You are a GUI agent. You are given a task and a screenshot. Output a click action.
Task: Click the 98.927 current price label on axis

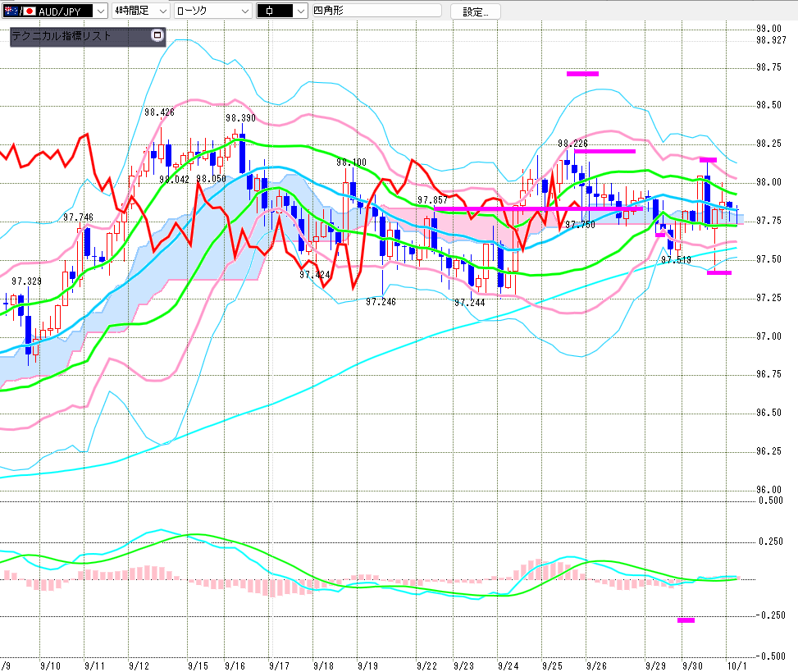(771, 39)
